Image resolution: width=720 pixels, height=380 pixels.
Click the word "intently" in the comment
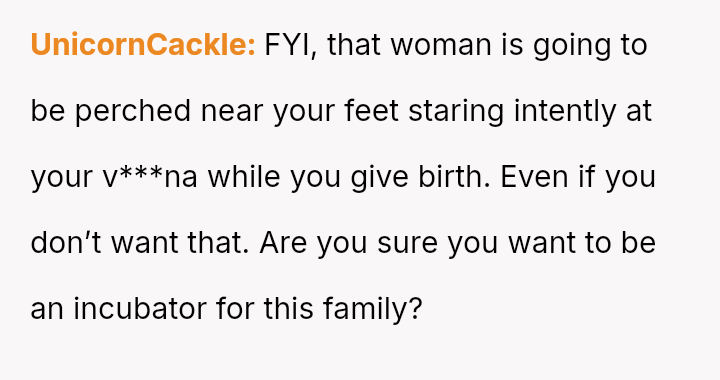click(565, 112)
